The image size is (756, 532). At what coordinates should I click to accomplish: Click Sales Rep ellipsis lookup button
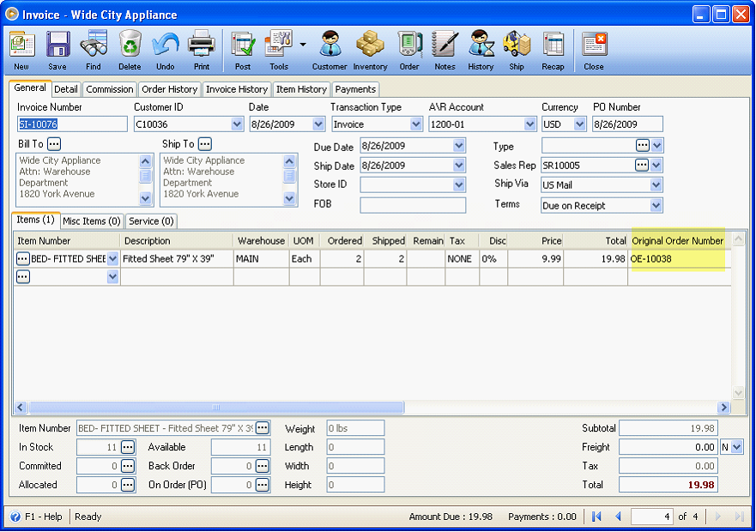642,165
